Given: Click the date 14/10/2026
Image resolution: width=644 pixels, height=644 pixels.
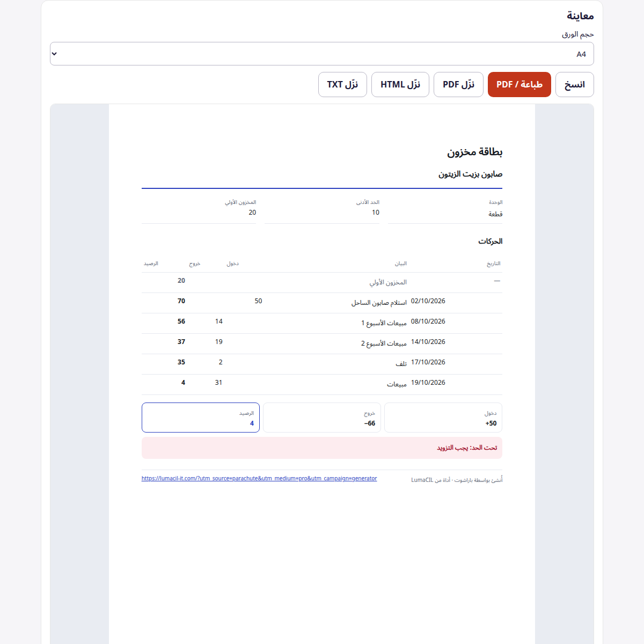Looking at the screenshot, I should 428,342.
